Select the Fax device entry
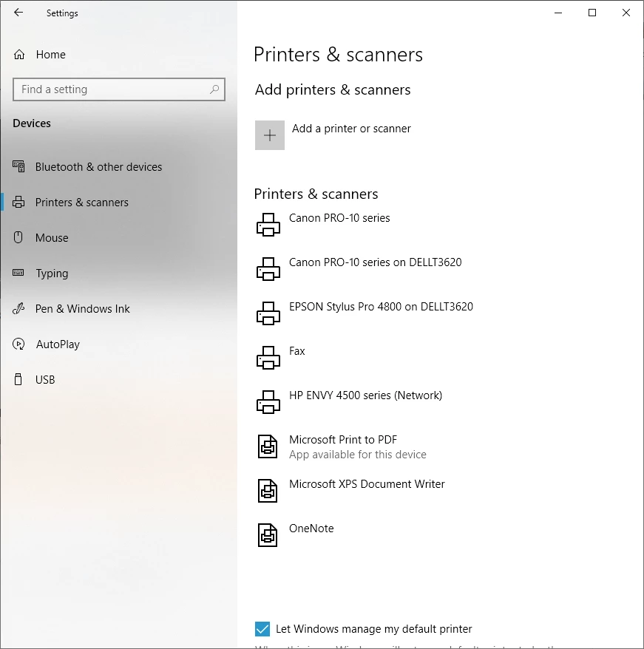 [297, 351]
